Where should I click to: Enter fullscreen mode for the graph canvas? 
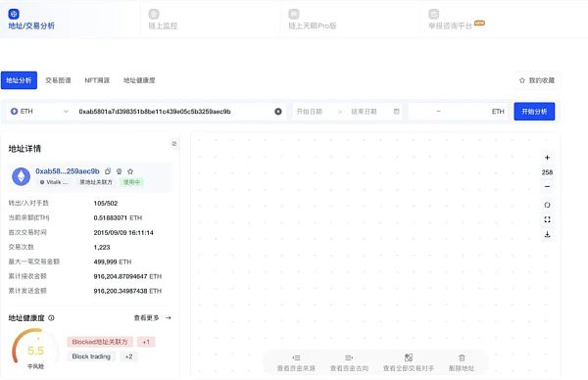click(x=547, y=219)
